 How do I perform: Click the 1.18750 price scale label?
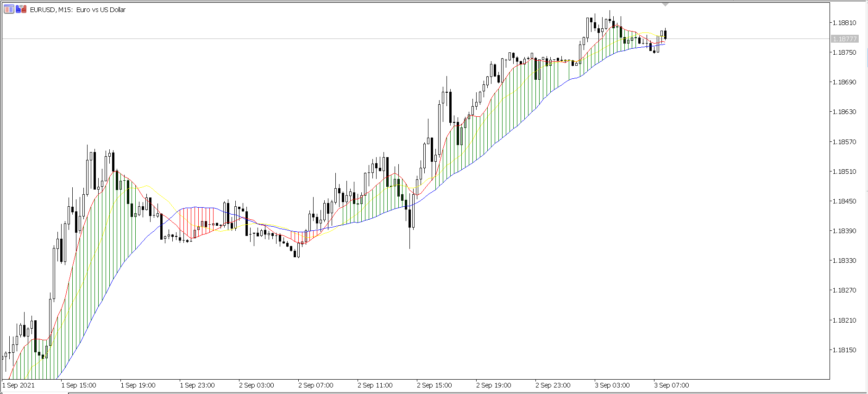[x=844, y=52]
